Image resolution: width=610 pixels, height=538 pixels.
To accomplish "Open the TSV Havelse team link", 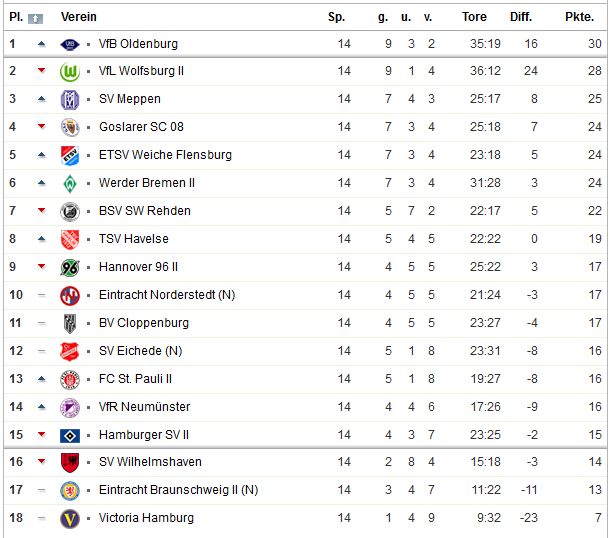I will (x=133, y=239).
